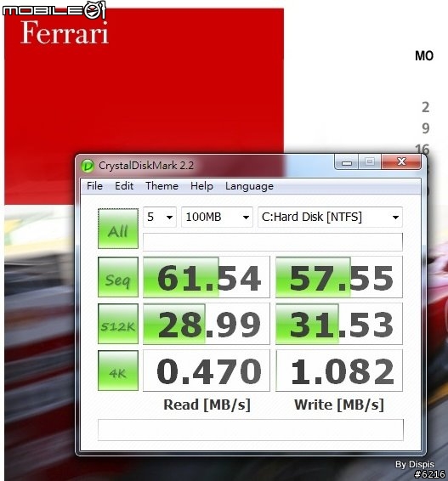Open the Language menu

(x=249, y=186)
